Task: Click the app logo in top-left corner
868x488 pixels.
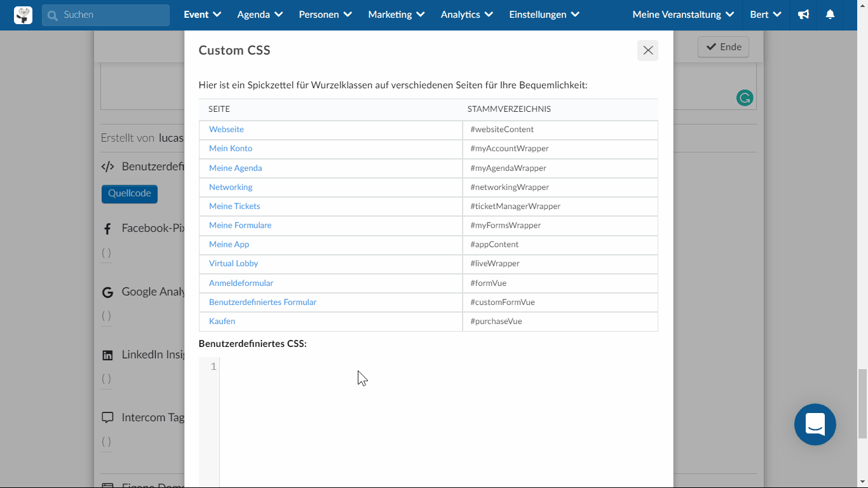Action: click(23, 15)
